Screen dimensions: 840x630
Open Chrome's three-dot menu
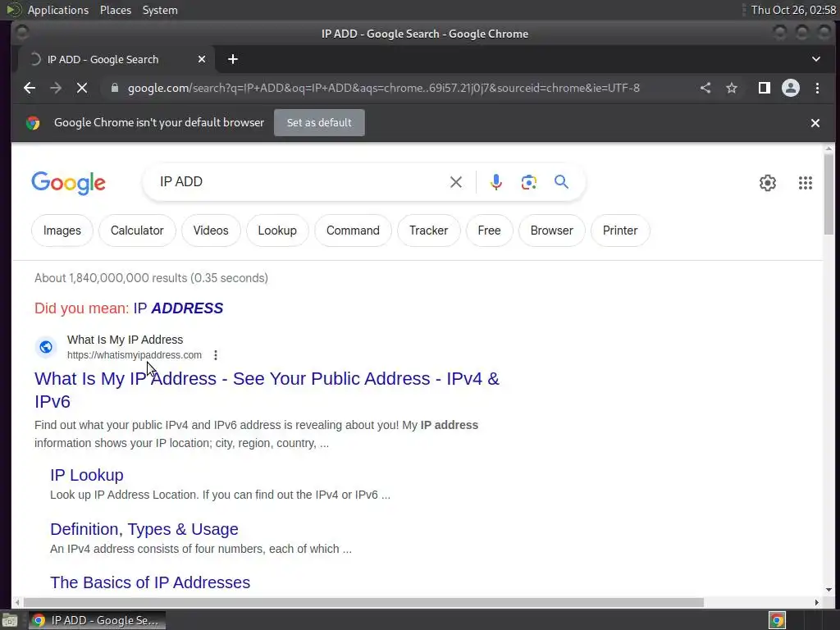[x=818, y=88]
